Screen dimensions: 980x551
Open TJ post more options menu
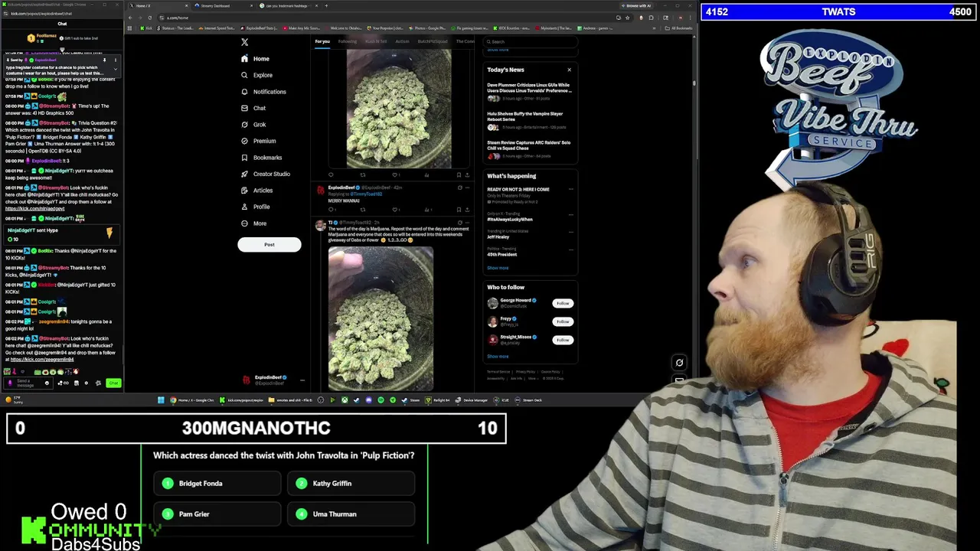pos(467,223)
